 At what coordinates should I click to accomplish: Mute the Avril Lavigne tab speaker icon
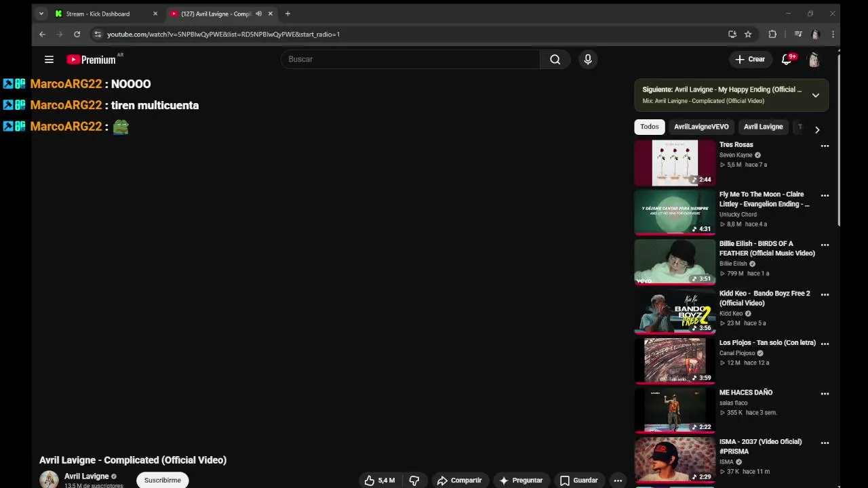click(x=258, y=14)
